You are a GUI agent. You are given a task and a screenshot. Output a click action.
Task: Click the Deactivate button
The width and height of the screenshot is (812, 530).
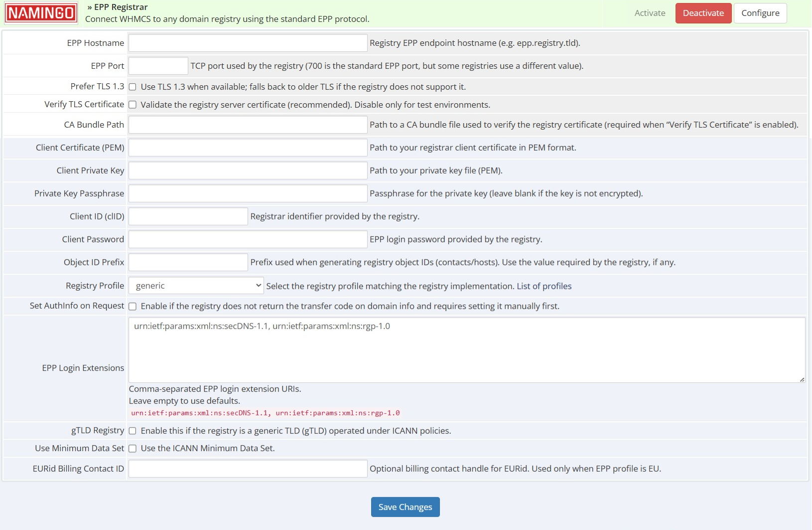pyautogui.click(x=703, y=13)
